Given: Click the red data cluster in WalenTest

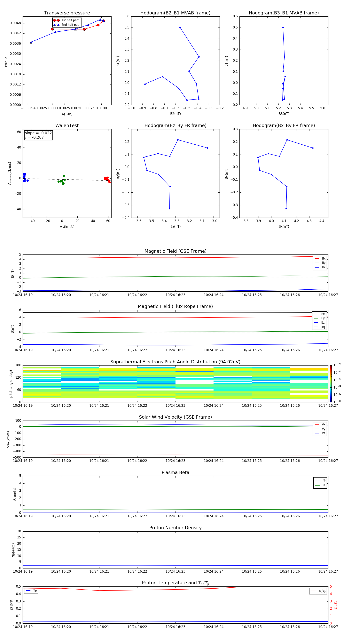Looking at the screenshot, I should click(x=107, y=180).
